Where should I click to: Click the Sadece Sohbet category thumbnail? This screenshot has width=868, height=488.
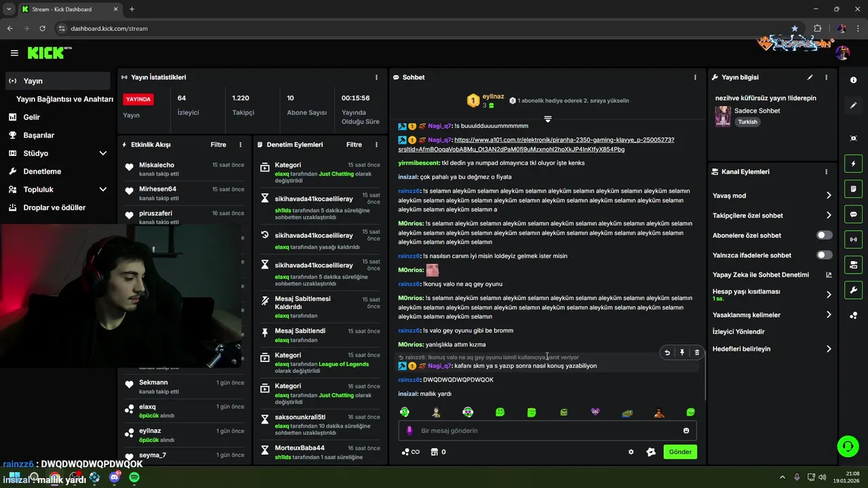click(723, 116)
